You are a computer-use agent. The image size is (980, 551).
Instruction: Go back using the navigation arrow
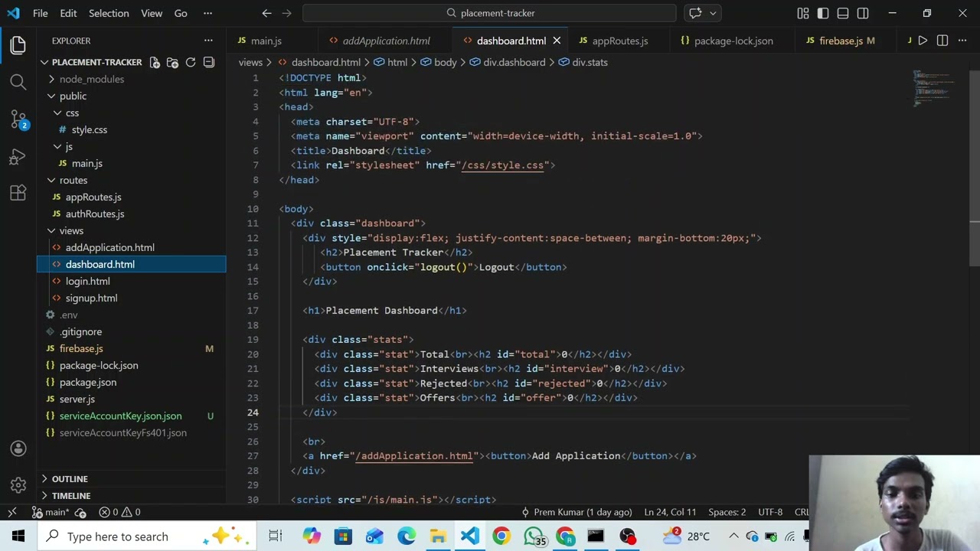266,13
